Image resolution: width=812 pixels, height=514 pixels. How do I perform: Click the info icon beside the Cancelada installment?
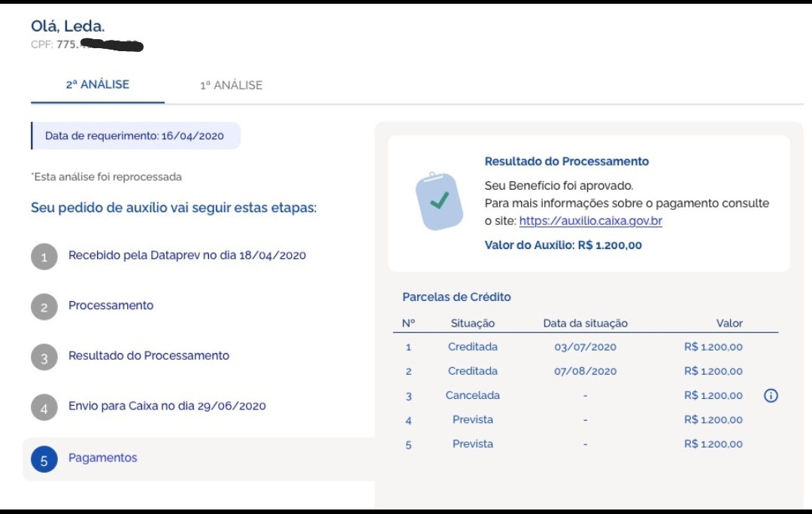[x=770, y=396]
